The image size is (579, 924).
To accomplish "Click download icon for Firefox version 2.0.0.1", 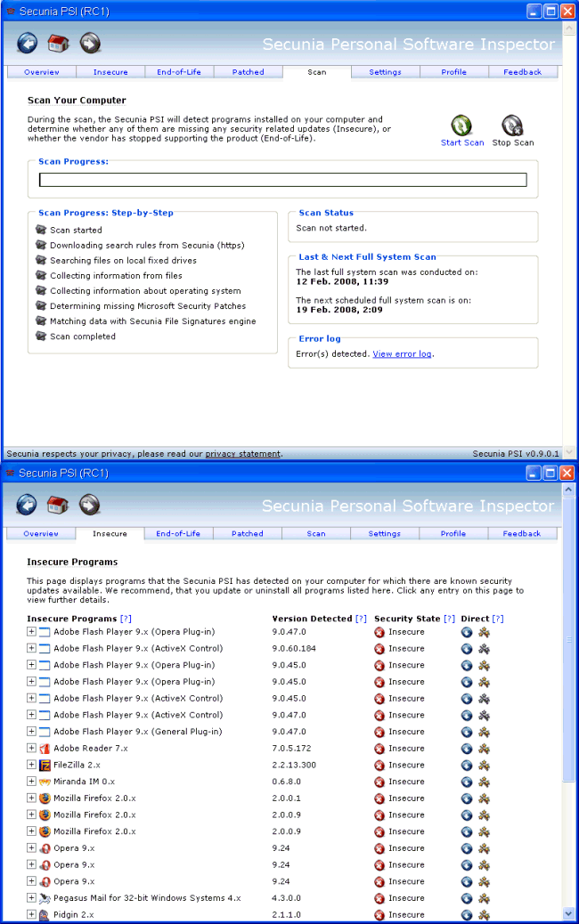I will pyautogui.click(x=467, y=798).
